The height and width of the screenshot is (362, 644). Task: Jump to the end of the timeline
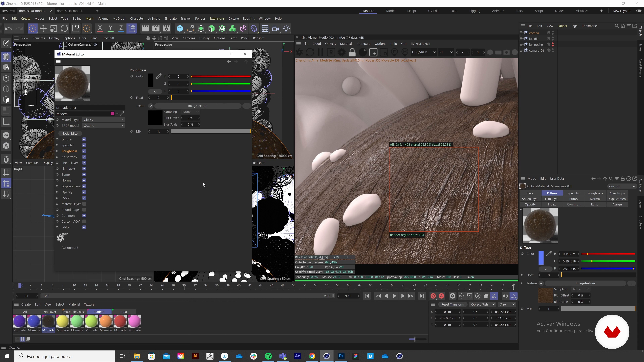[x=422, y=296]
